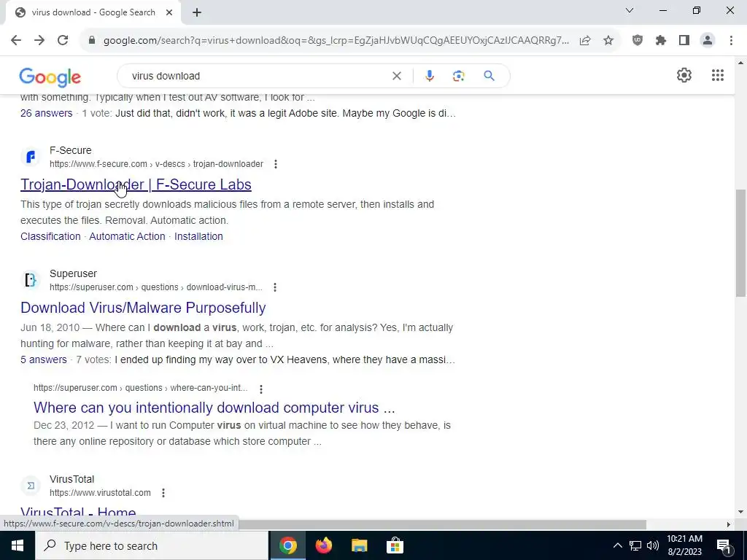Follow the 26 answers link
The width and height of the screenshot is (747, 560).
pos(46,113)
